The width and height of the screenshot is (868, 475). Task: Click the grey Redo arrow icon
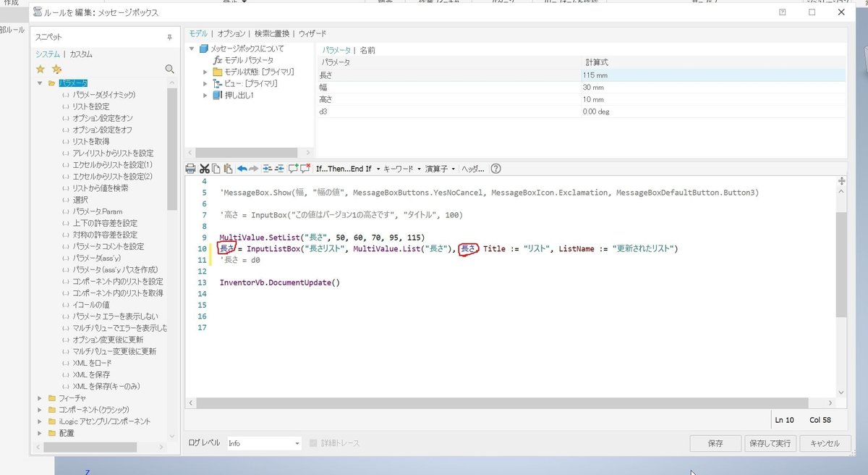point(254,169)
